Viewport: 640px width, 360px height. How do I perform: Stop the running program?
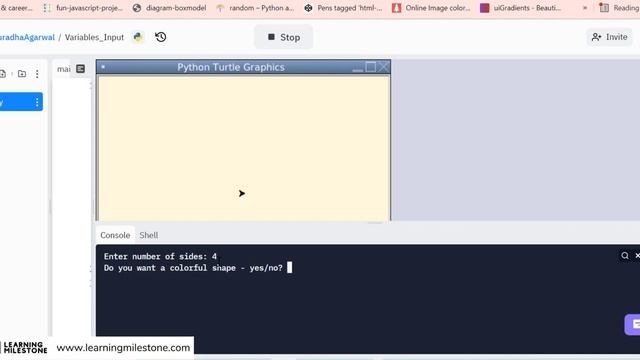(x=284, y=37)
